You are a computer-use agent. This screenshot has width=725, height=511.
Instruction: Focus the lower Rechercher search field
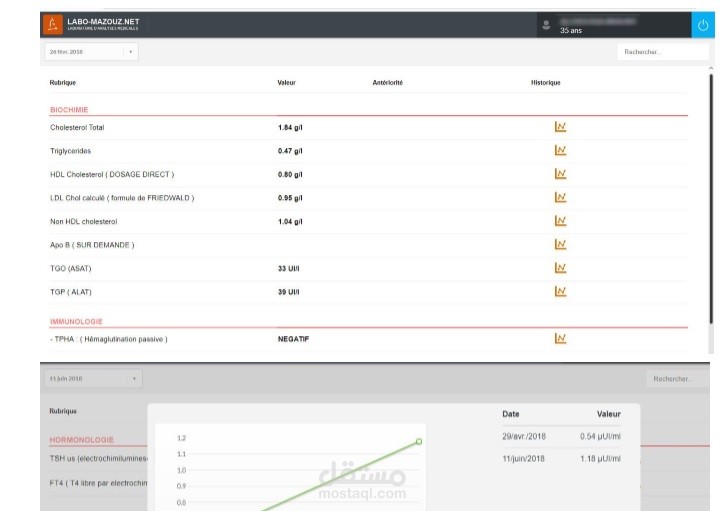coord(678,379)
